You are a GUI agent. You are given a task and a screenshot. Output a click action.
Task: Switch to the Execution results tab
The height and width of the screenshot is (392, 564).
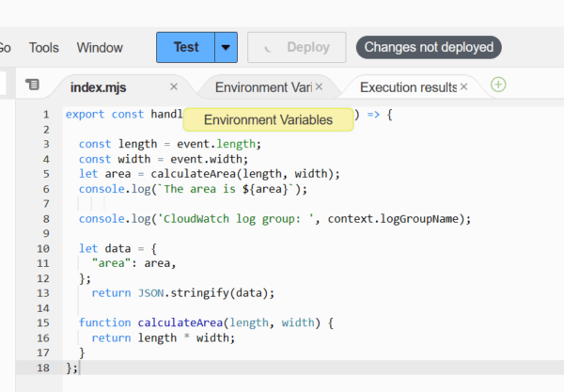coord(408,87)
